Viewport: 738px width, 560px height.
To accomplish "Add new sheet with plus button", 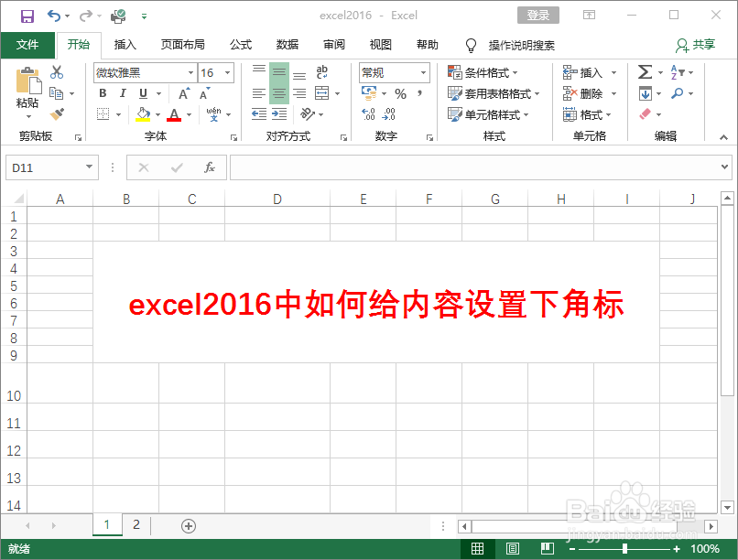I will click(189, 525).
